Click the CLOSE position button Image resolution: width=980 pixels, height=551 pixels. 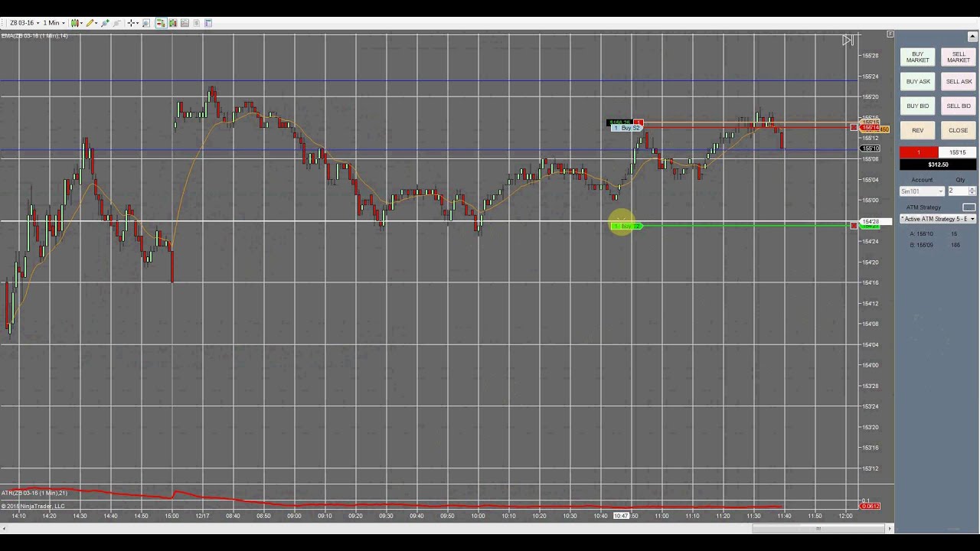pos(958,131)
